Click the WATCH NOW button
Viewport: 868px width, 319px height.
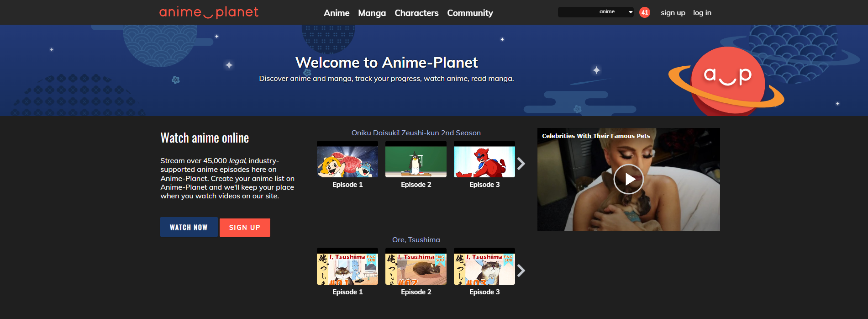coord(189,227)
